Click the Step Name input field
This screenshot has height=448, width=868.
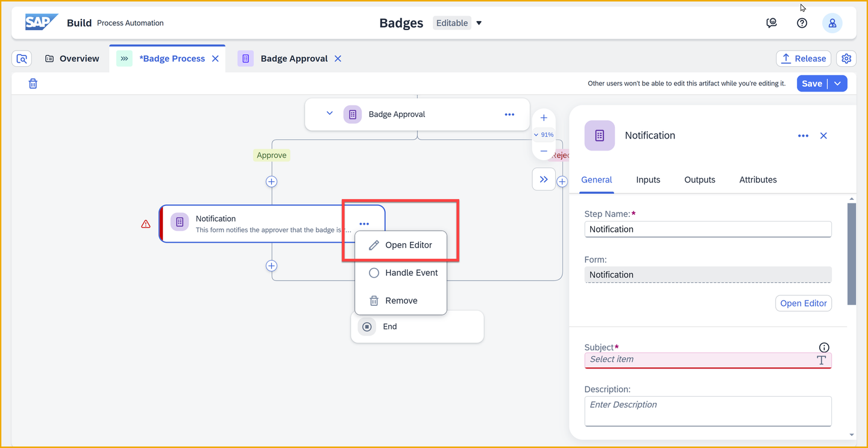click(x=708, y=229)
